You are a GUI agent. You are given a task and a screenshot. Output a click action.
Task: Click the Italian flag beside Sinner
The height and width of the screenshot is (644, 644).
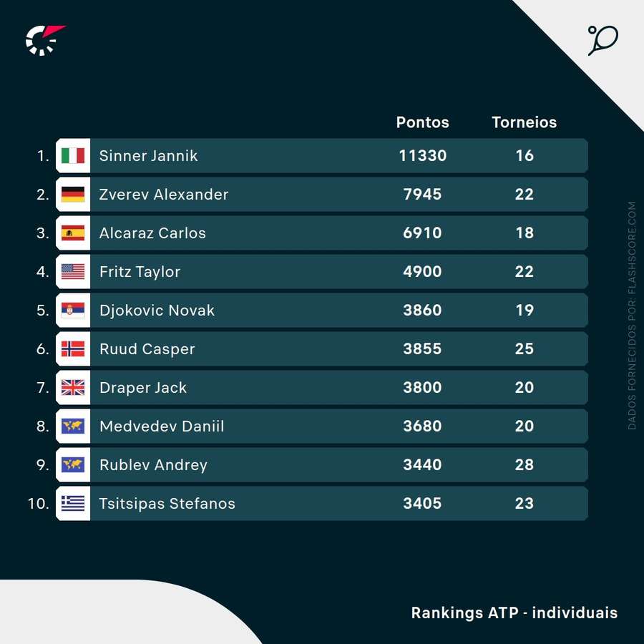click(73, 156)
